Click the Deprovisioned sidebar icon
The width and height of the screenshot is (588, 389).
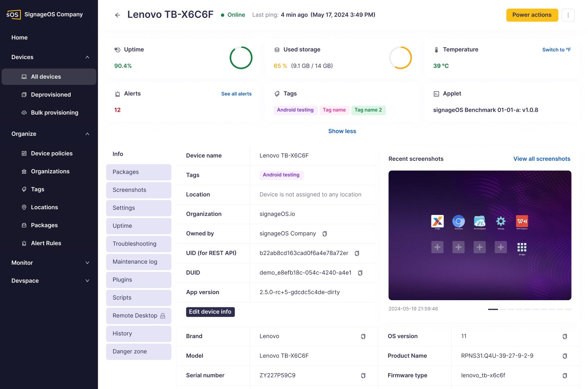tap(24, 95)
